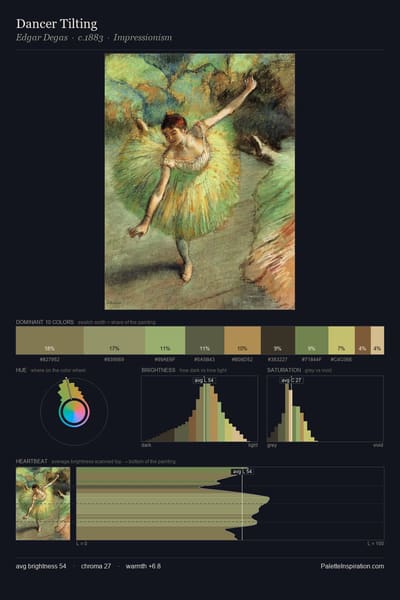Click the 'BRIGHTNESS' section heading
This screenshot has width=400, height=600.
[158, 370]
